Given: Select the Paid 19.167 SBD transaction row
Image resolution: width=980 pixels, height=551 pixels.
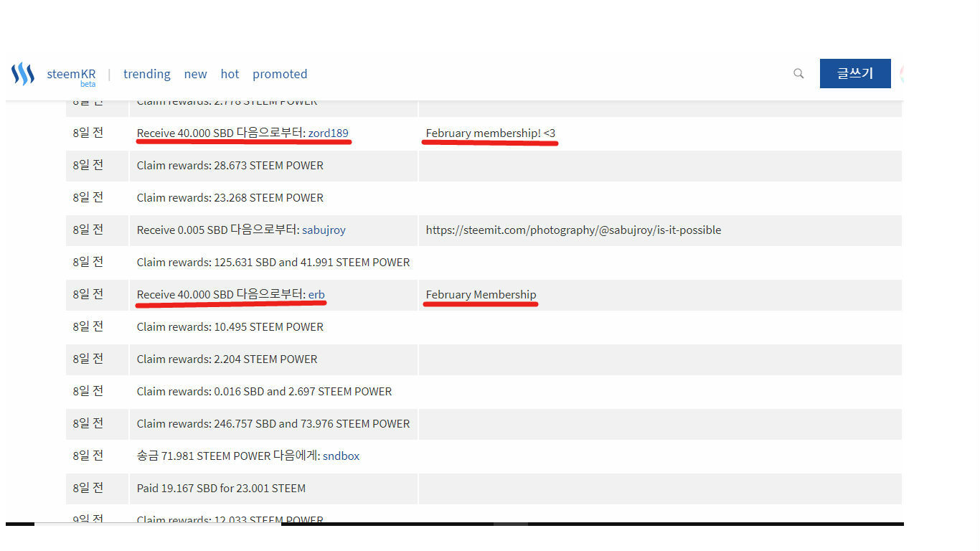Looking at the screenshot, I should tap(221, 488).
